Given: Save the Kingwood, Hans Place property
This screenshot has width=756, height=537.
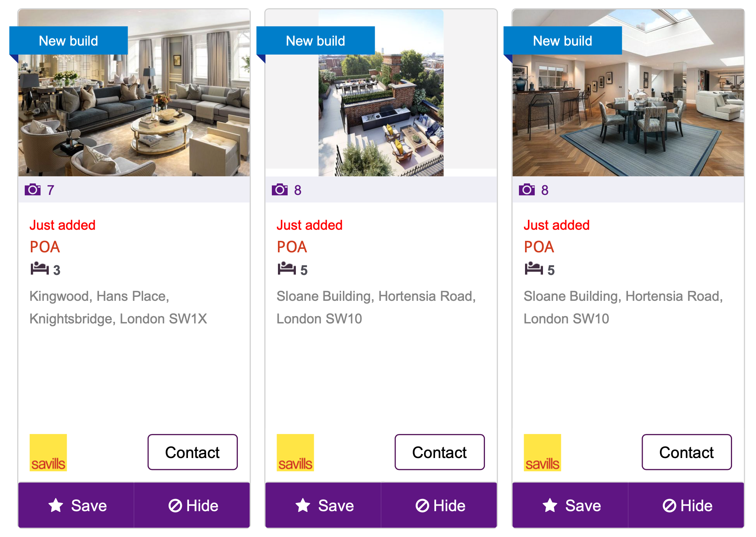Looking at the screenshot, I should click(76, 505).
